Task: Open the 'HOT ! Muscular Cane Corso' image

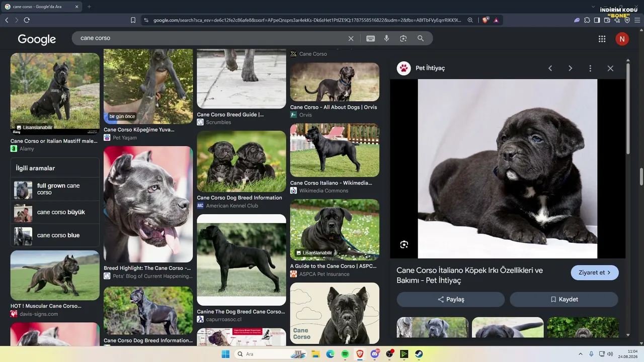Action: point(55,276)
